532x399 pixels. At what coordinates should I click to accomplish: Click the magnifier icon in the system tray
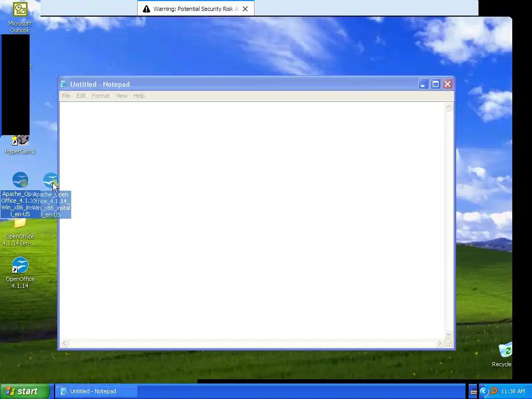(494, 392)
